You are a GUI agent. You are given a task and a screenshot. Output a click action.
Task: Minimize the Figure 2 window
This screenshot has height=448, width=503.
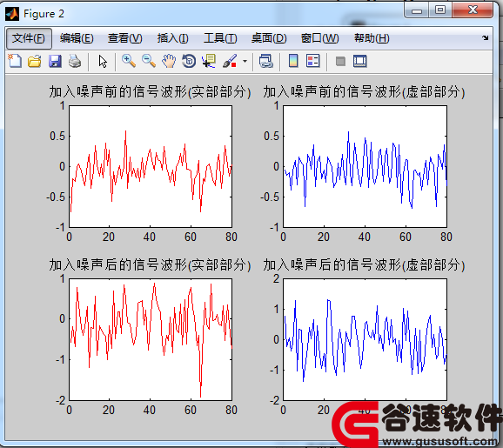tap(416, 10)
